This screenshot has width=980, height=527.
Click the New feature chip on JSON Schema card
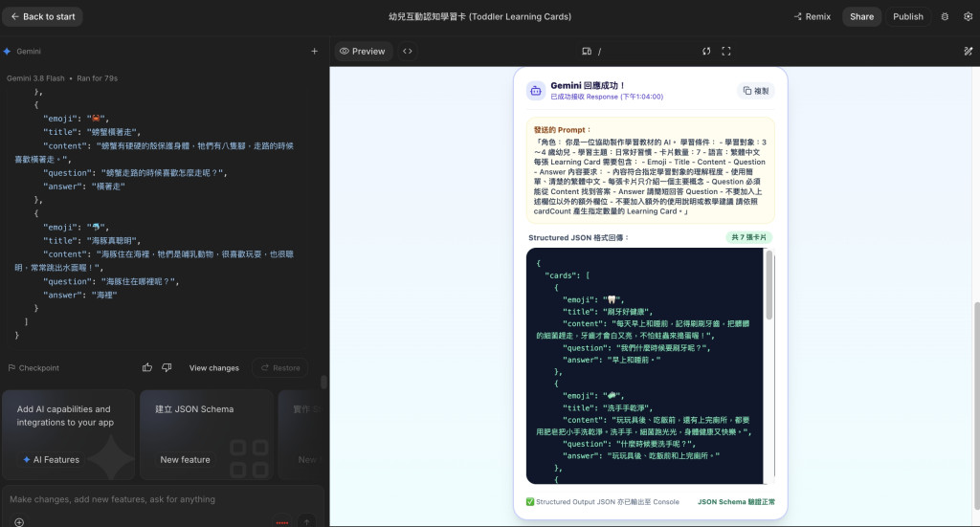point(185,459)
